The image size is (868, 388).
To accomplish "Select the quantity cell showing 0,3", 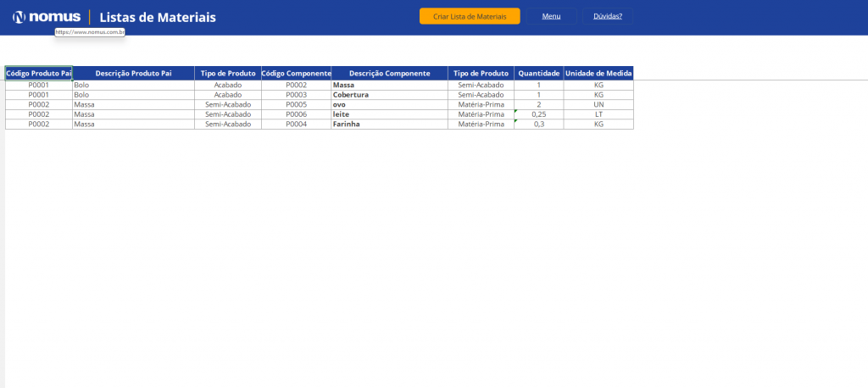I will point(538,124).
